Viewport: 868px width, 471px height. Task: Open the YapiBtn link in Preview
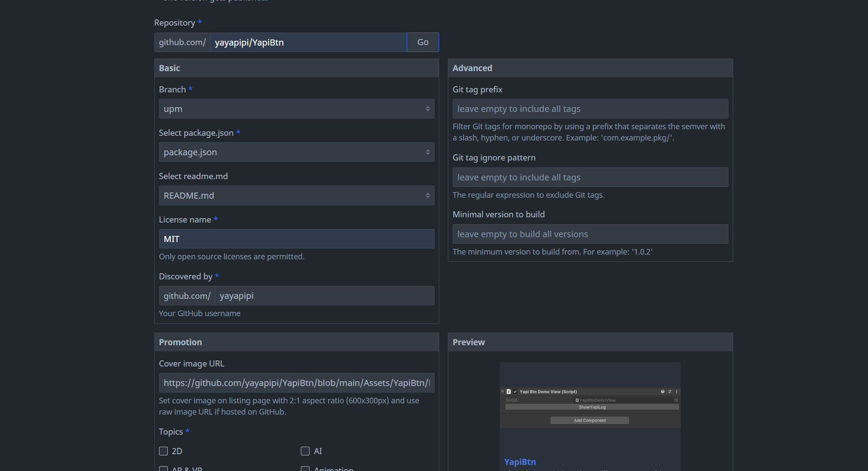[520, 462]
